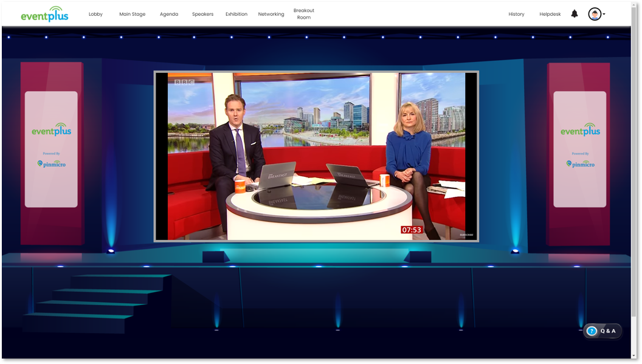Open the Helpdesk link
Image resolution: width=642 pixels, height=364 pixels.
tap(550, 14)
